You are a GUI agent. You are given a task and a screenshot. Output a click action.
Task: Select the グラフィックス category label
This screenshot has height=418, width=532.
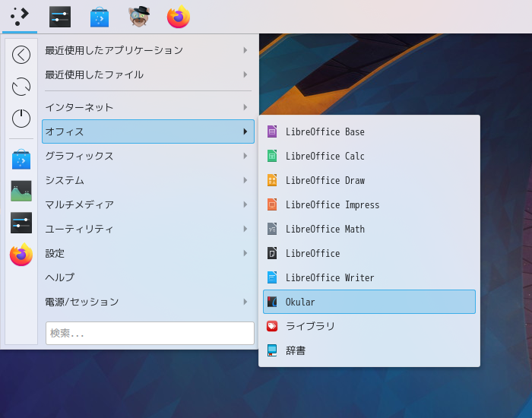point(79,156)
